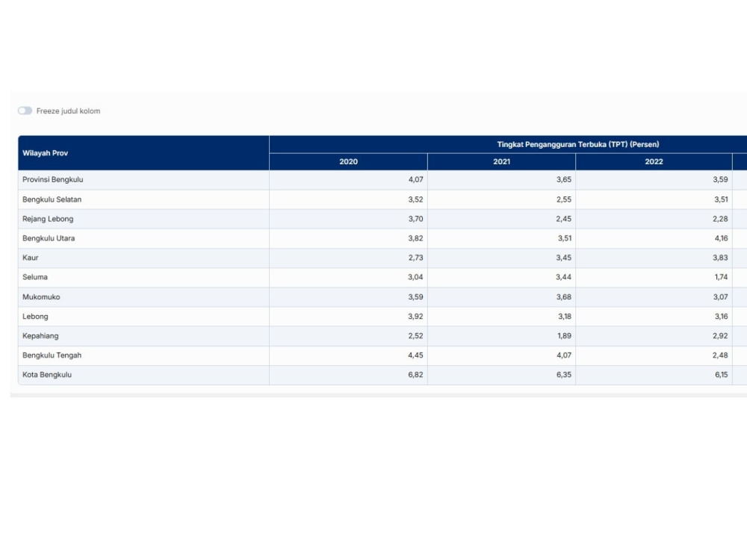Select Provinsi Bengkulu 2022 value 3,59
The width and height of the screenshot is (747, 560).
tap(720, 179)
